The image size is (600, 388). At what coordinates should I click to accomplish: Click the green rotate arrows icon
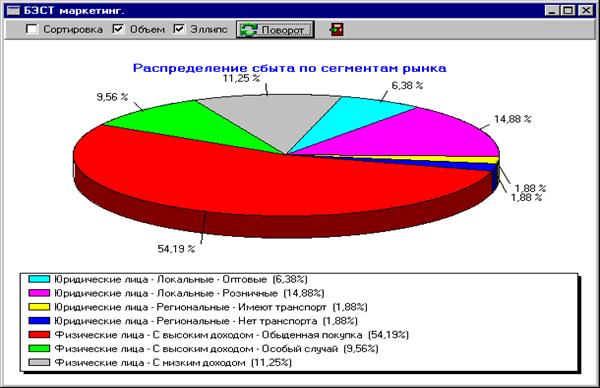click(249, 30)
